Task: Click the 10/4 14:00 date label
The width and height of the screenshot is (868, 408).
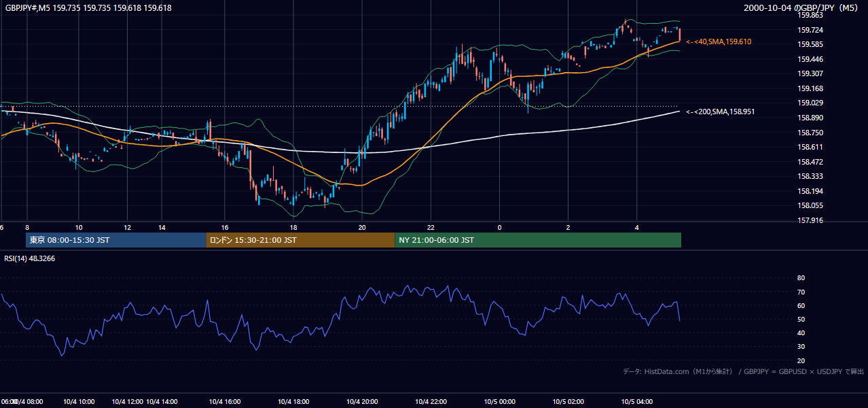Action: [162, 402]
